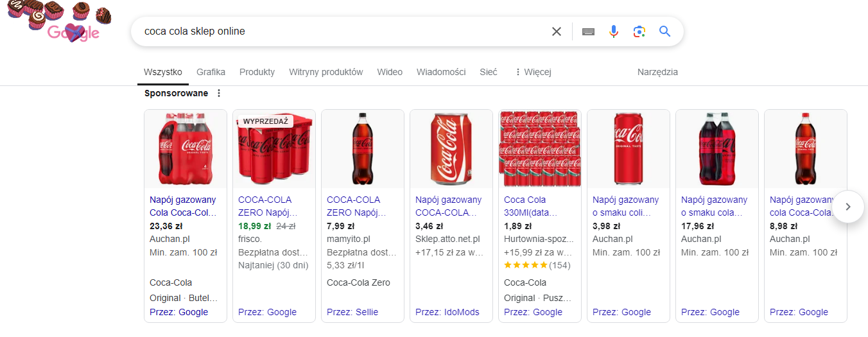The image size is (868, 337).
Task: Open options dots next to Sponsorowane
Action: [219, 94]
